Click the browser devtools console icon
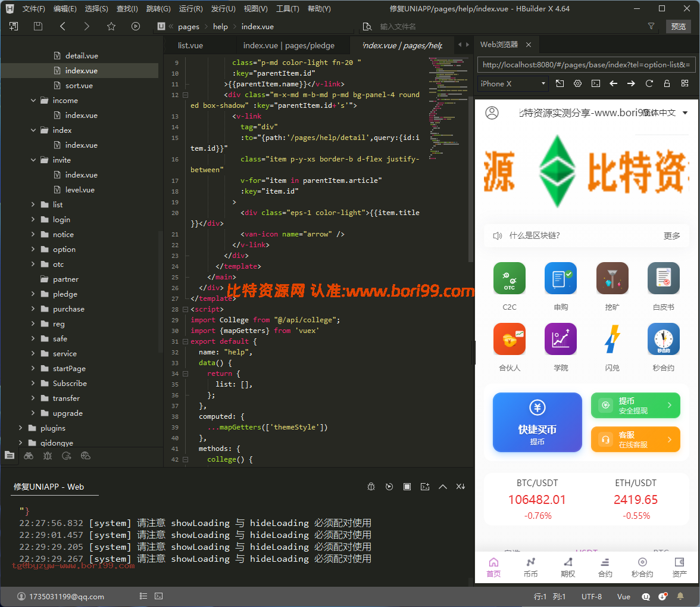Screen dimensions: 700x607 (x=595, y=83)
